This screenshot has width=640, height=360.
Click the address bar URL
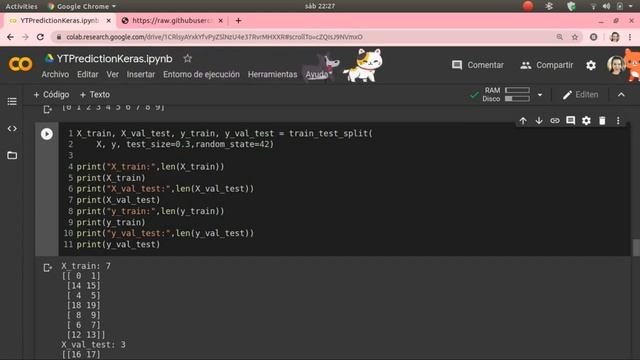(x=214, y=37)
